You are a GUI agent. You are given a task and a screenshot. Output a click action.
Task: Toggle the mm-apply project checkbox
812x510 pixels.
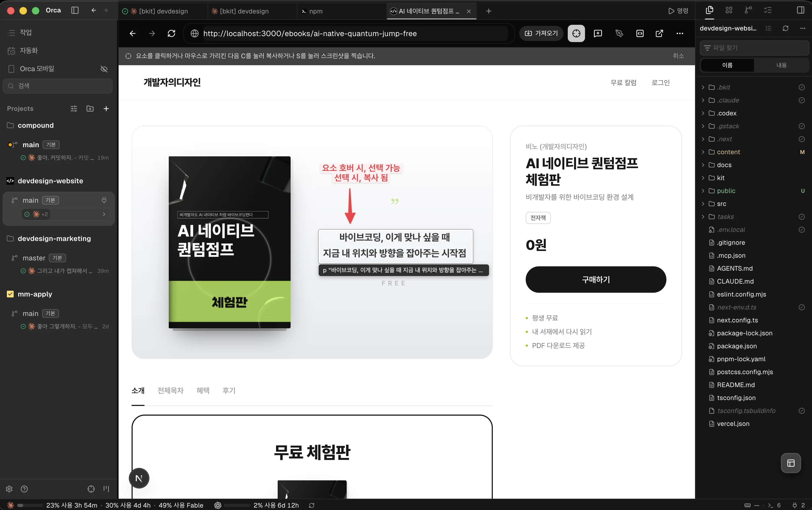point(10,294)
